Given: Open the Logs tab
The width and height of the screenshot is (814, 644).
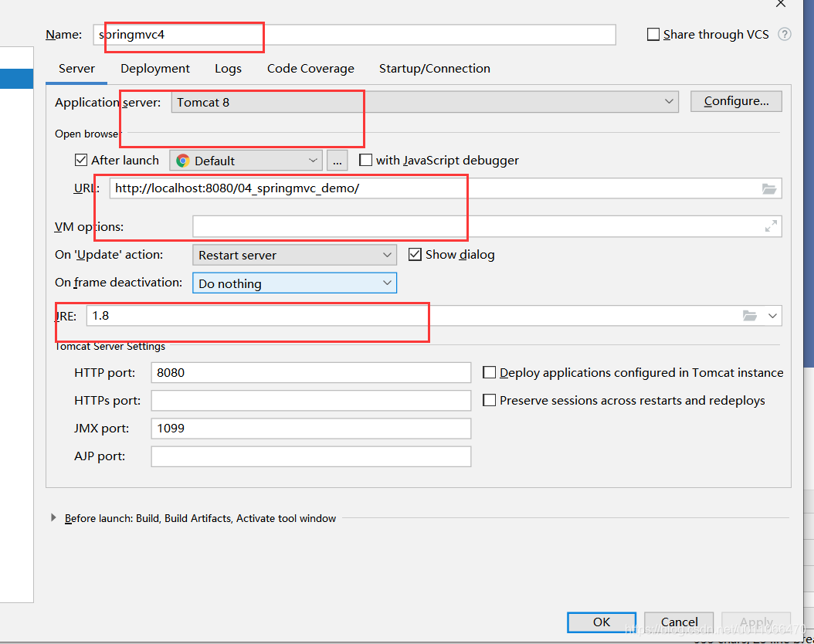Looking at the screenshot, I should (x=229, y=69).
